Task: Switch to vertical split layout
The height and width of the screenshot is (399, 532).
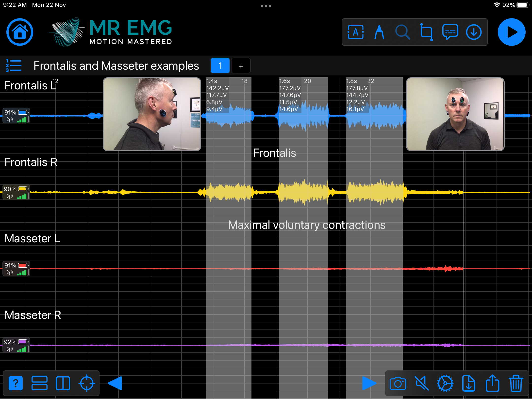Action: (x=63, y=383)
